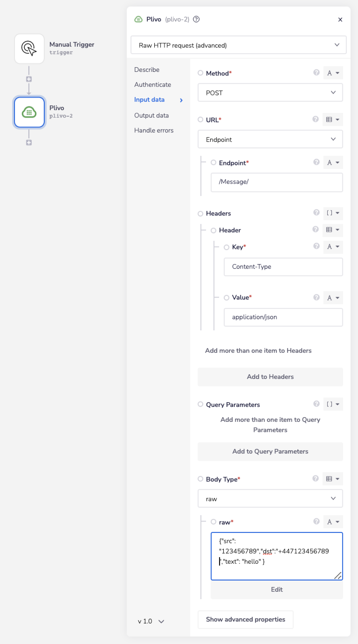Viewport: 358px width, 644px height.
Task: Click the Manual Trigger node icon
Action: tap(29, 49)
